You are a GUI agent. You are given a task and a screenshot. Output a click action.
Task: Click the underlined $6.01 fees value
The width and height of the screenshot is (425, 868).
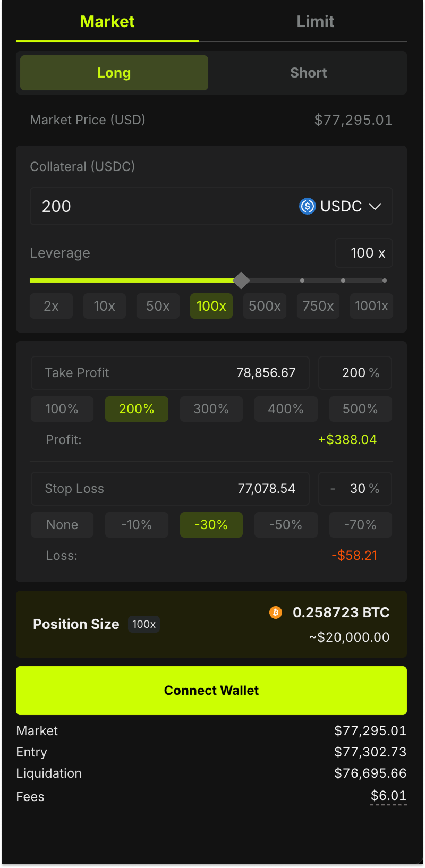(x=388, y=796)
